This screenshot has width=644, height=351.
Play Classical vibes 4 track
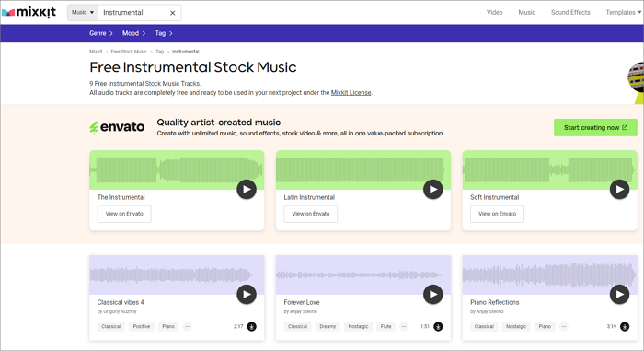point(247,294)
